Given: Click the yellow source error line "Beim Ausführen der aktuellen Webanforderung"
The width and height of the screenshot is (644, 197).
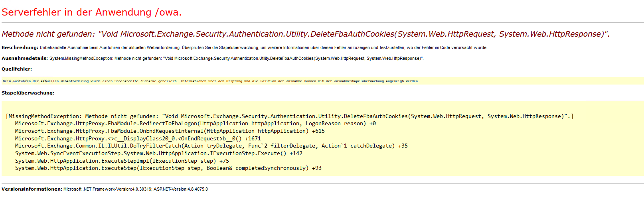Looking at the screenshot, I should tap(211, 81).
